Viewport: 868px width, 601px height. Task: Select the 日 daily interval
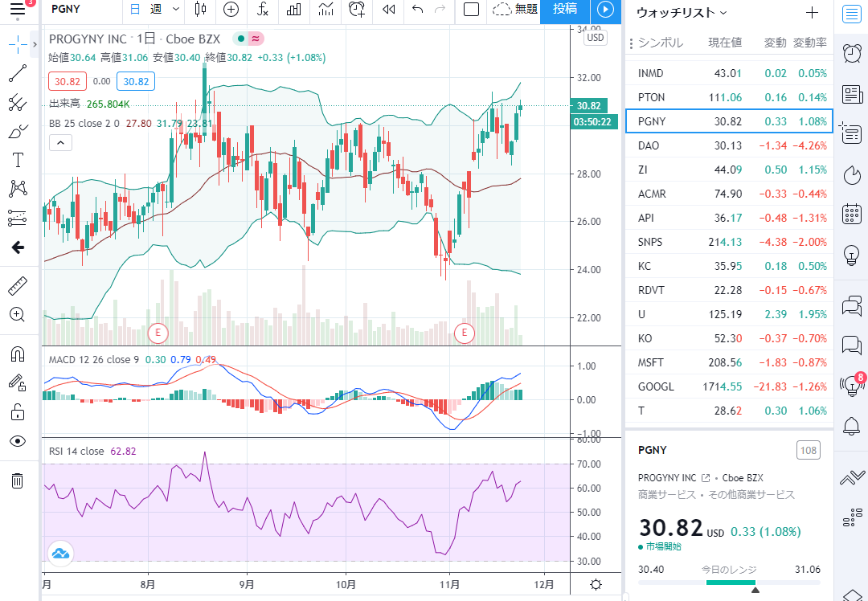(135, 9)
